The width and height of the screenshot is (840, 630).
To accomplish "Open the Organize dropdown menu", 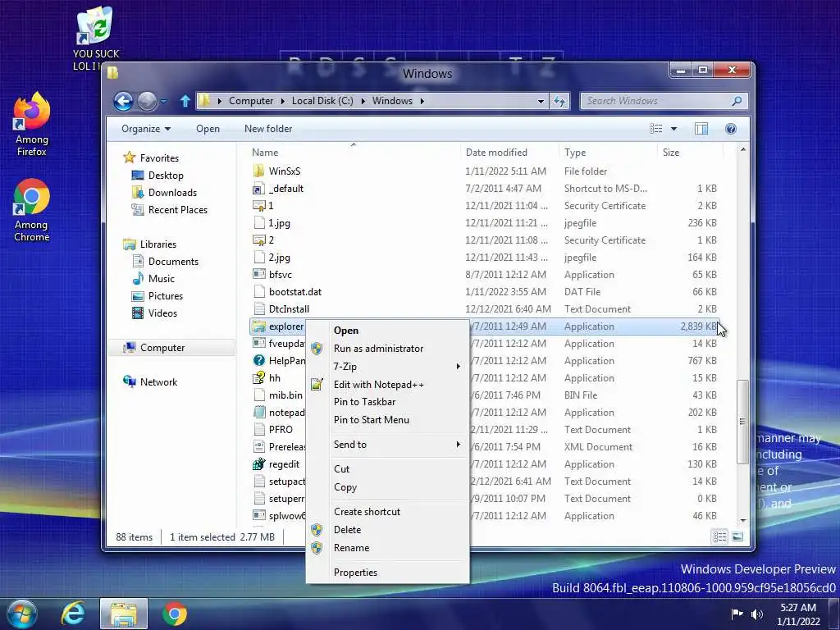I will tap(146, 129).
